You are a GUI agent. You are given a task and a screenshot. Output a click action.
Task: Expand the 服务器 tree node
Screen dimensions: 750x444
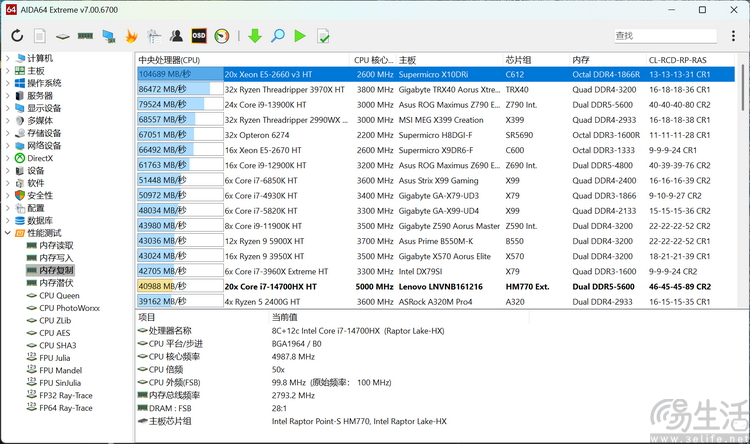pyautogui.click(x=8, y=95)
